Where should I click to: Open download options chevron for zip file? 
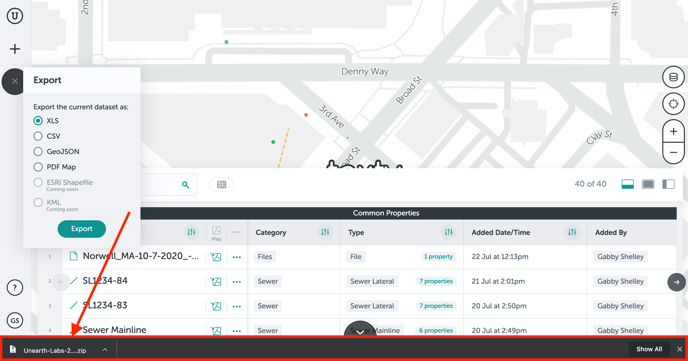(x=105, y=350)
